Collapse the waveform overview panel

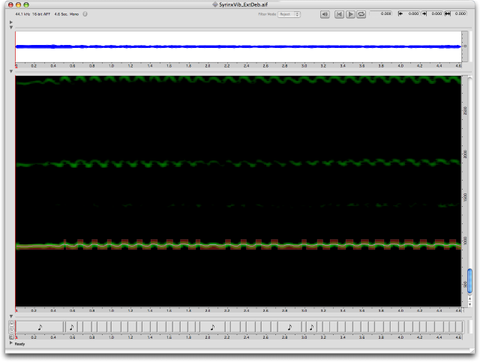11,27
